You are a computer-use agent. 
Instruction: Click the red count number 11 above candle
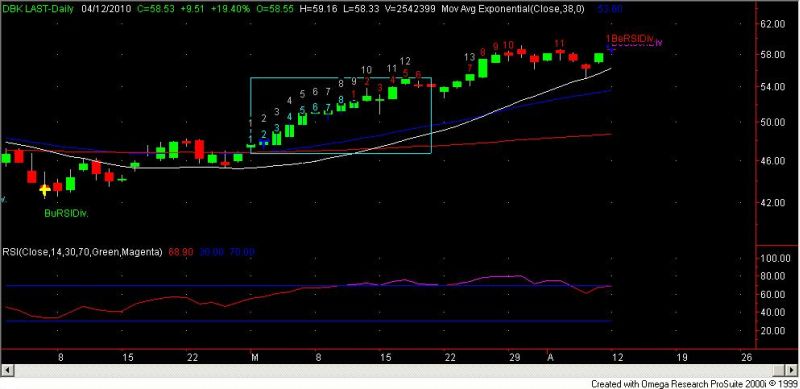[x=559, y=43]
